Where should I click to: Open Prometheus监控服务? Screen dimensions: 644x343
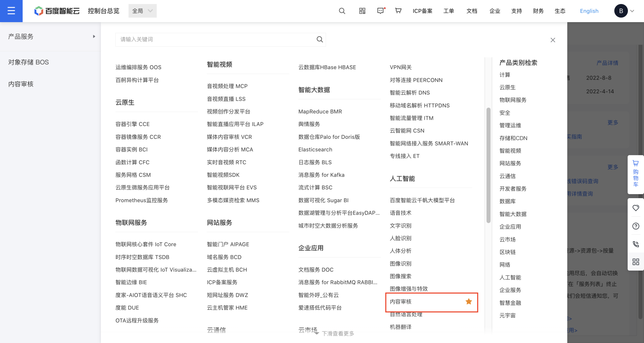[142, 200]
